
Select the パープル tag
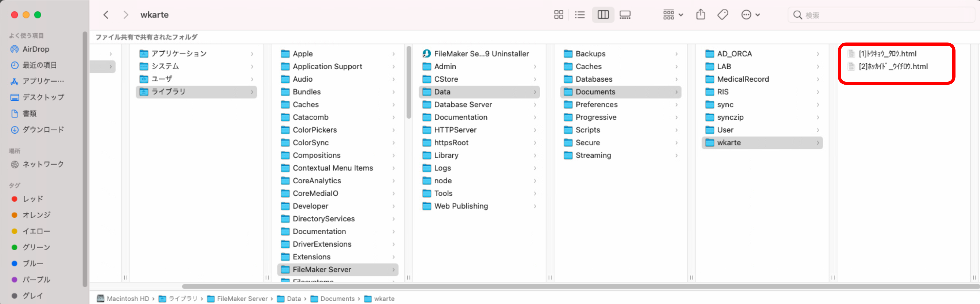click(36, 279)
